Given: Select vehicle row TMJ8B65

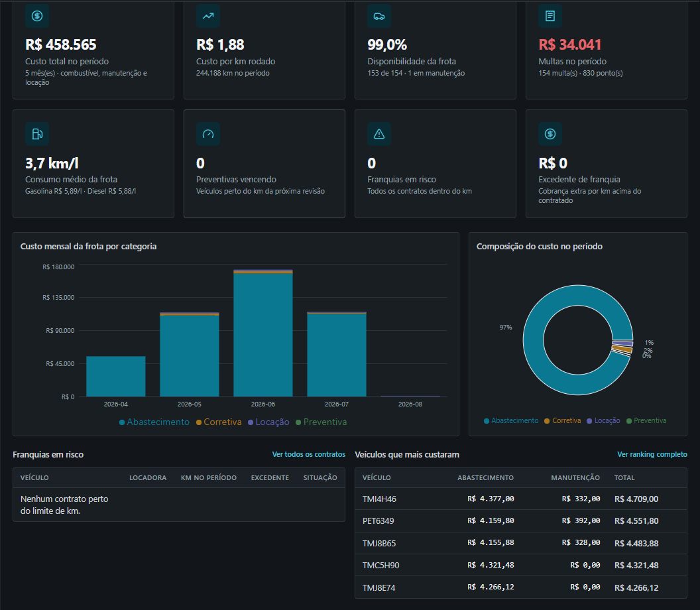Looking at the screenshot, I should [x=520, y=543].
